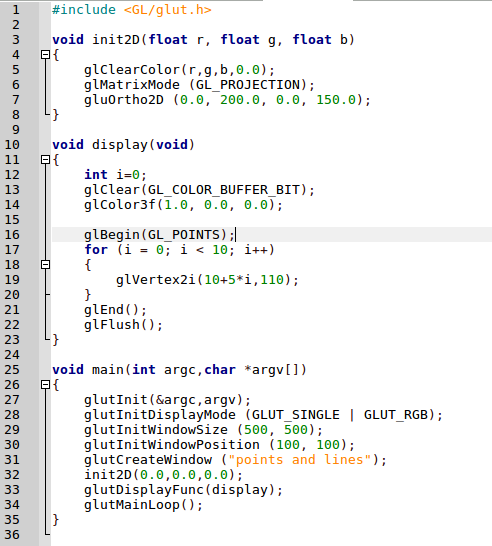
Task: Click the 'glutInitWindowSize' function name
Action: 156,430
